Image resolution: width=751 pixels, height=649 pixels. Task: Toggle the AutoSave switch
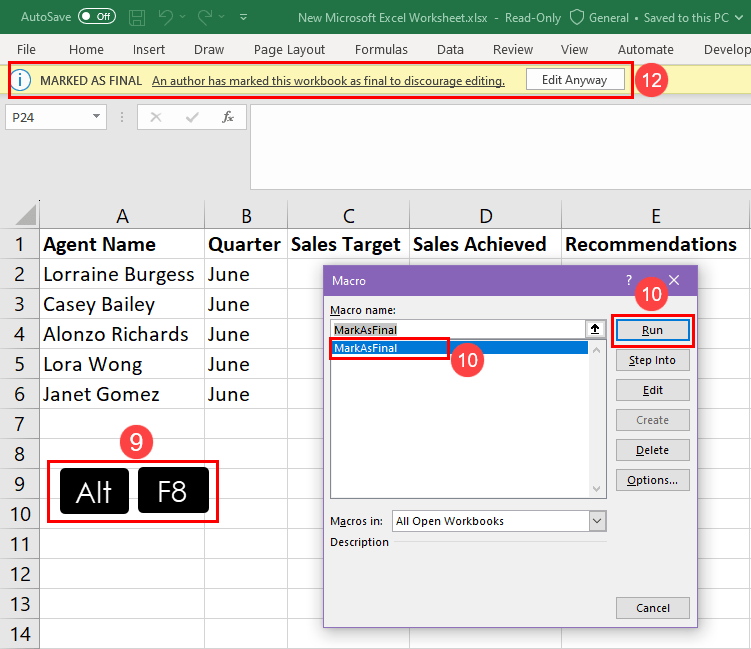pyautogui.click(x=97, y=17)
